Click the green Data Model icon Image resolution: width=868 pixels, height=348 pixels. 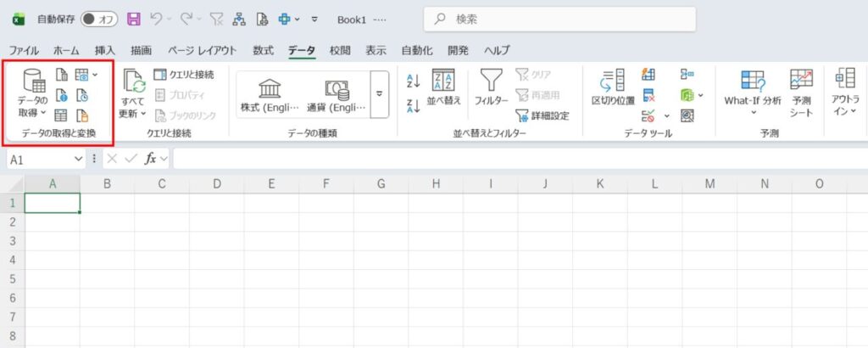687,95
